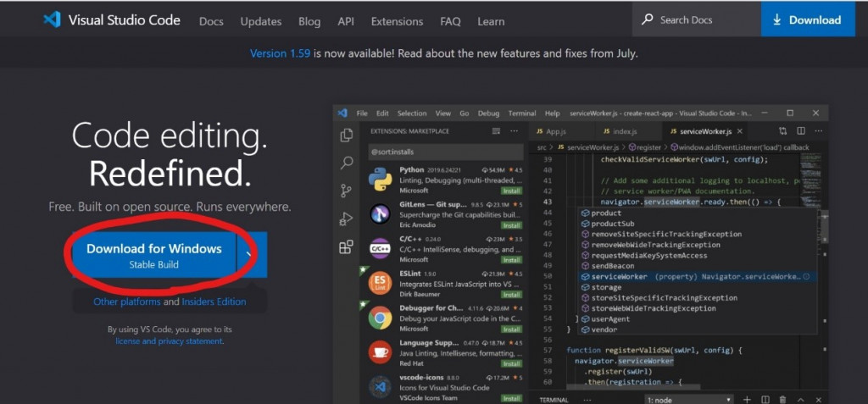Open the license and privacy statement link
The image size is (868, 404).
[x=169, y=341]
